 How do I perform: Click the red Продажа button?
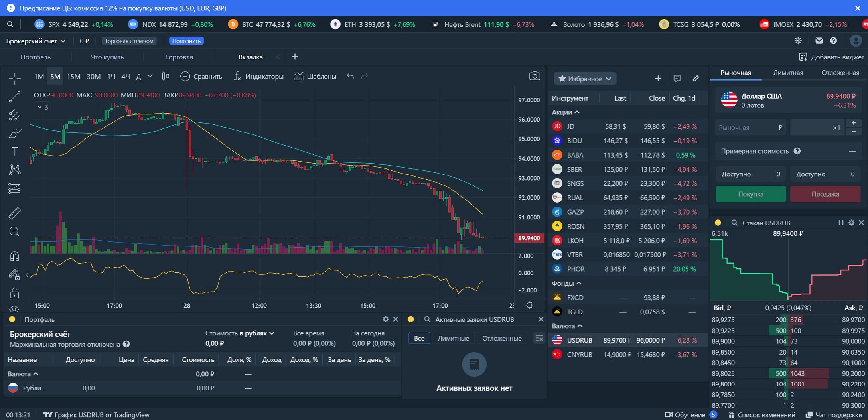click(825, 194)
